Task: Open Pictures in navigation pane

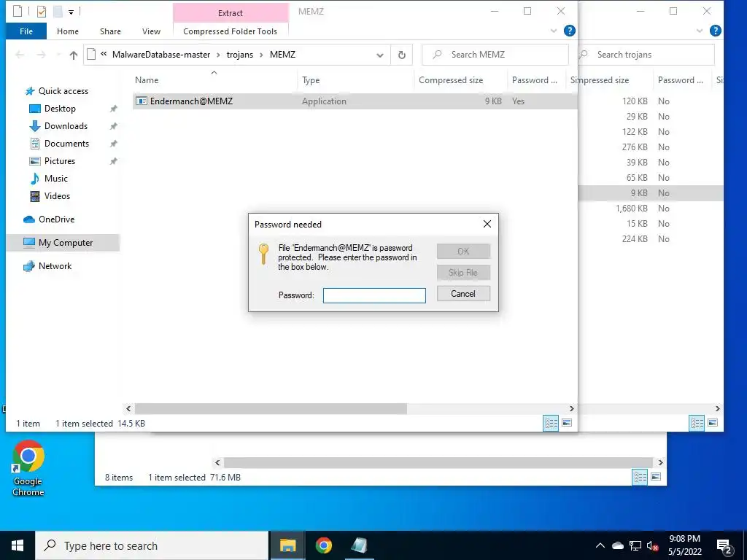Action: click(x=60, y=161)
